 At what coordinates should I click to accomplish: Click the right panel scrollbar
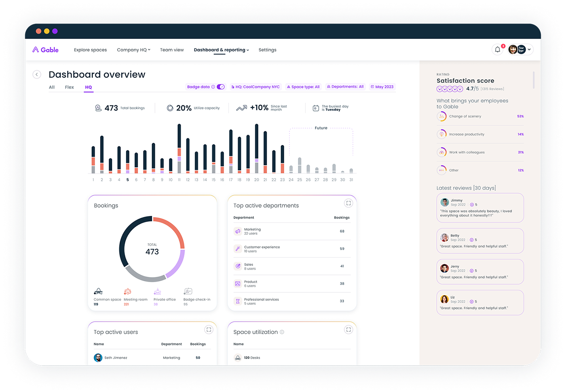tap(534, 80)
